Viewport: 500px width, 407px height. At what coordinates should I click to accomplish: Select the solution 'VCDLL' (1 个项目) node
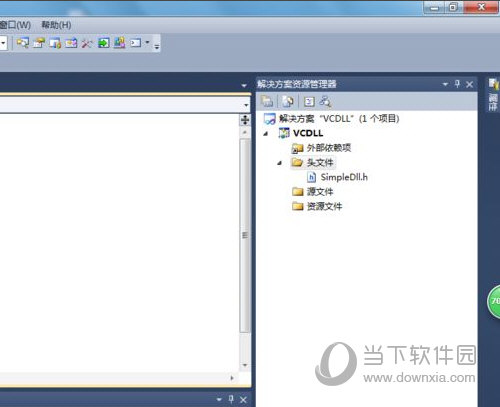click(339, 118)
